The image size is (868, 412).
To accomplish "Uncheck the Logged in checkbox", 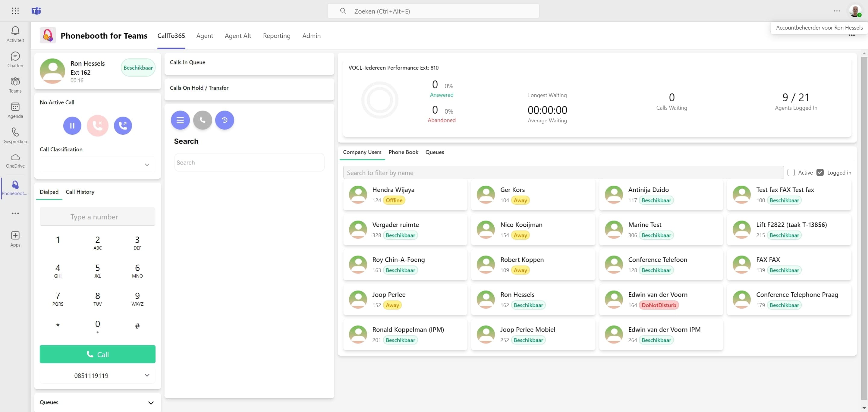I will [x=820, y=172].
